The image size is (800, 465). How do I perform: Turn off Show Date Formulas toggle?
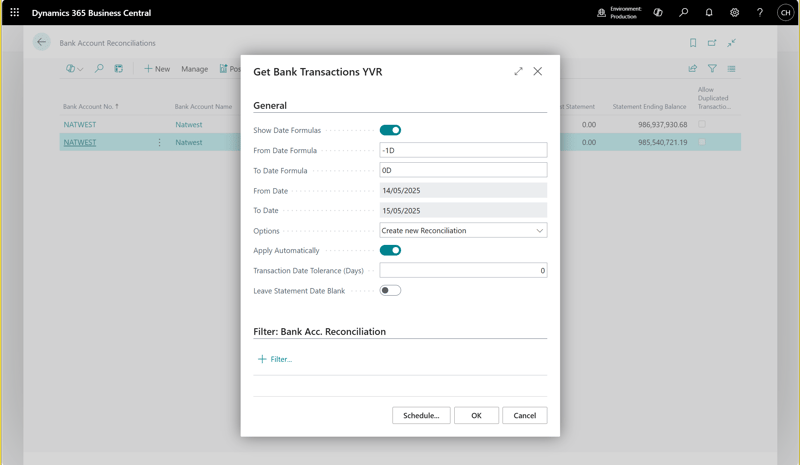390,130
